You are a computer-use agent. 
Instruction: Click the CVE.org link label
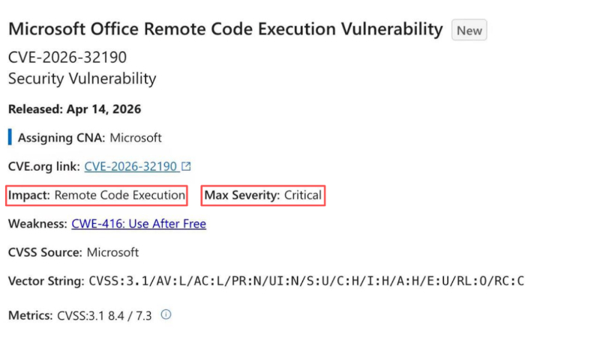click(x=44, y=166)
